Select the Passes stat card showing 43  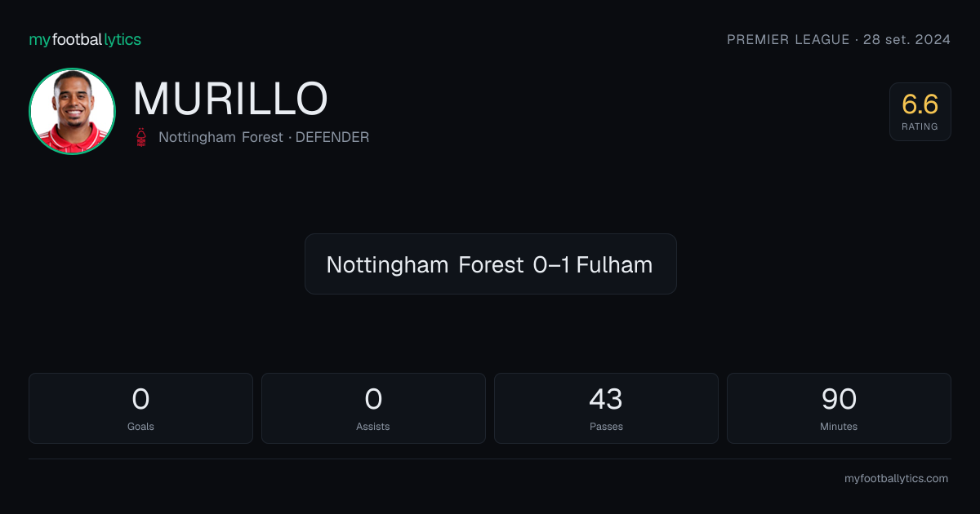coord(606,408)
